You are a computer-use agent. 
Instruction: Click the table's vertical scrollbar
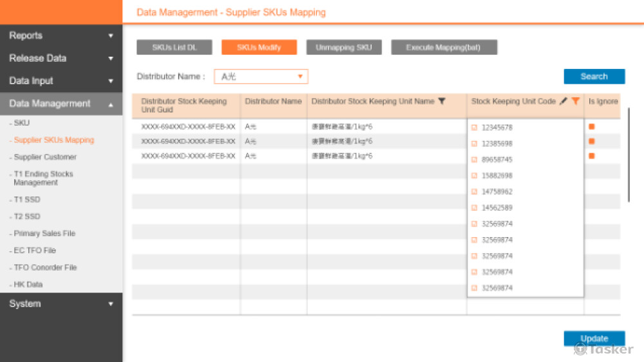tap(629, 155)
